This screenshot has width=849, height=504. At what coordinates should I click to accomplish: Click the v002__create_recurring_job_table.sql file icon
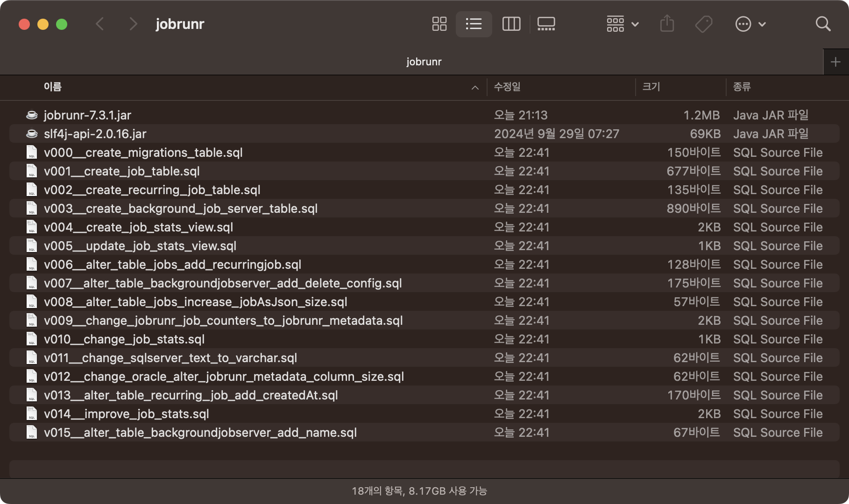32,189
